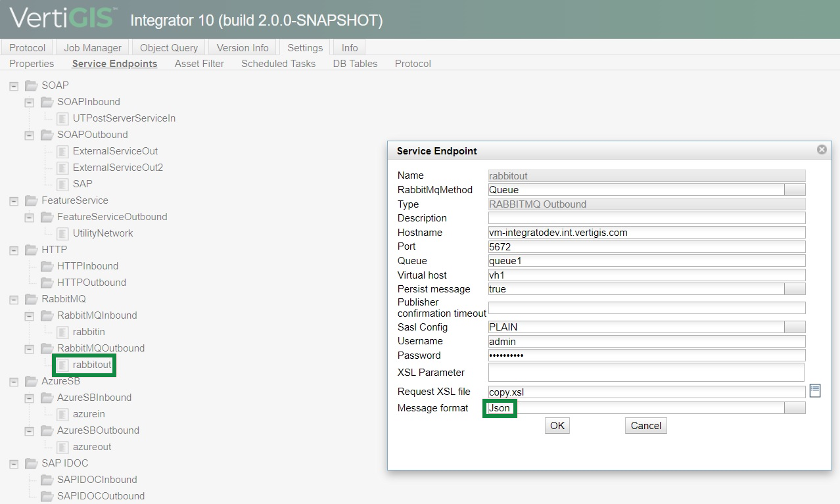840x504 pixels.
Task: Open the Asset Filter sub-tab
Action: click(199, 64)
